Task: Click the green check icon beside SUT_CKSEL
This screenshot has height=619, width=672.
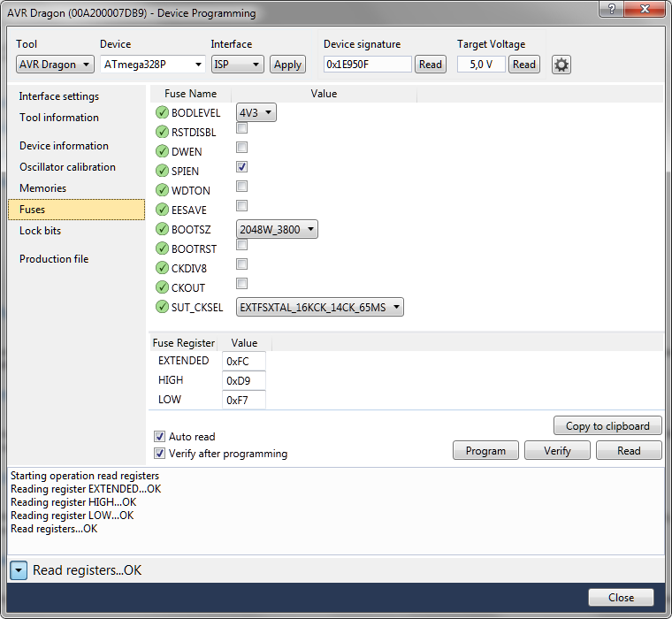Action: coord(162,307)
